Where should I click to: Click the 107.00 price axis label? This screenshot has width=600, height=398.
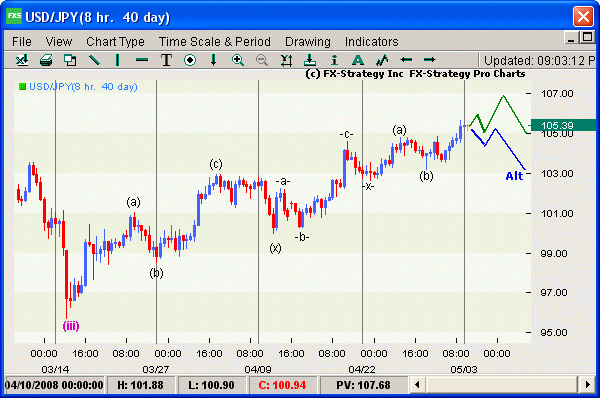tap(557, 93)
